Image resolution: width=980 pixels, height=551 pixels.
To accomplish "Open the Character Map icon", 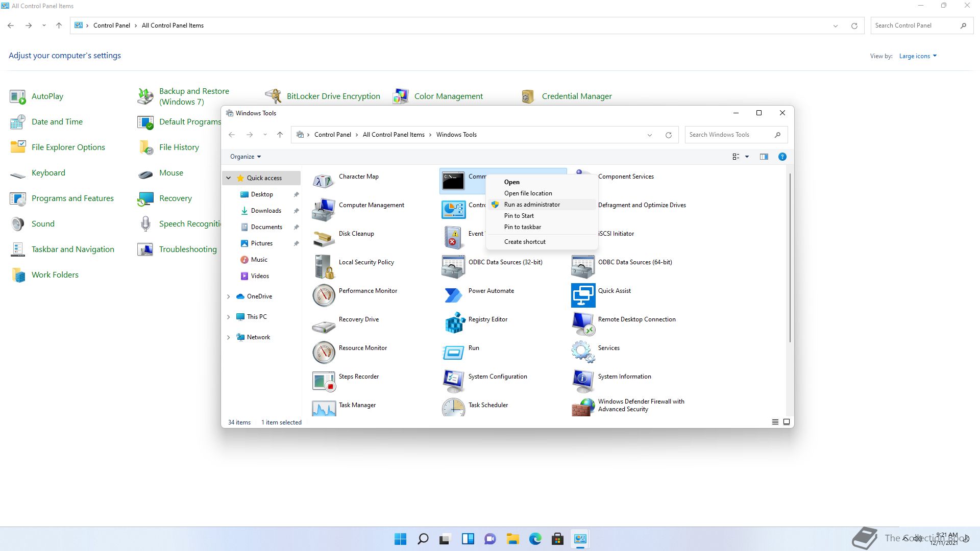I will tap(324, 181).
